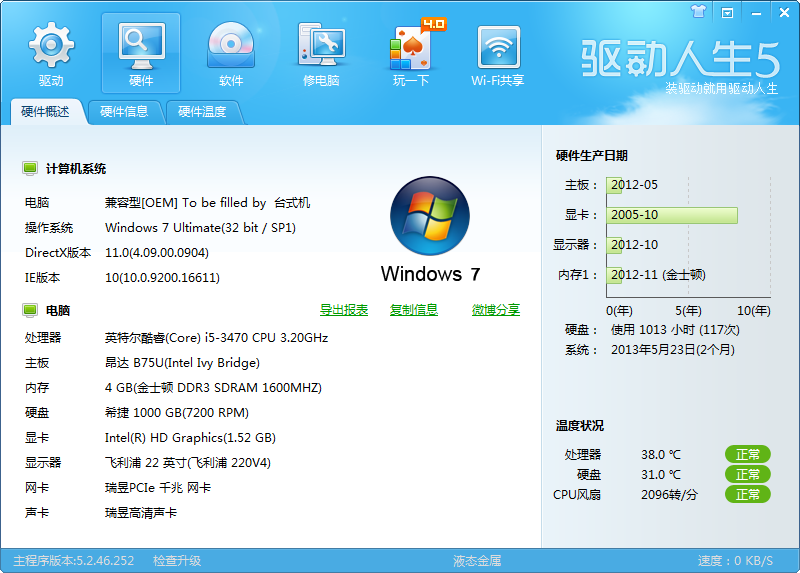Select the Windows 7 Ultimate OS text
Screen dimensions: 800x573
pyautogui.click(x=201, y=228)
